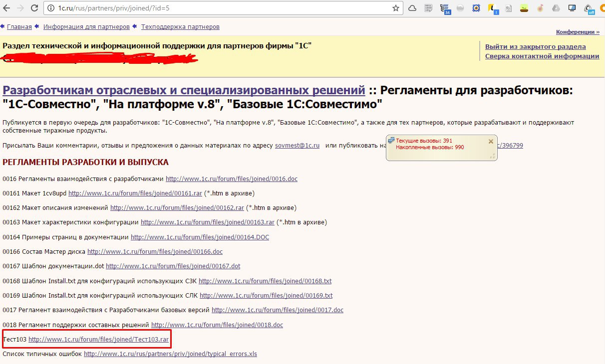Open the Google Drive extension icon

coord(556,8)
